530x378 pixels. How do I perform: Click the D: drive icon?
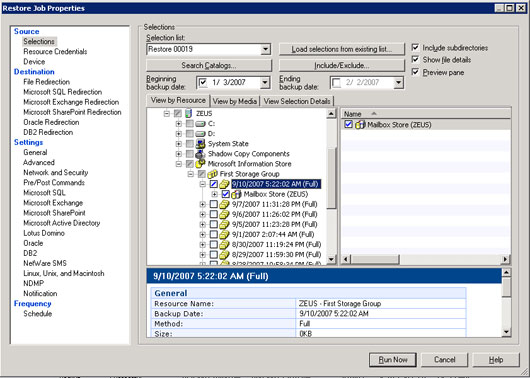click(201, 134)
